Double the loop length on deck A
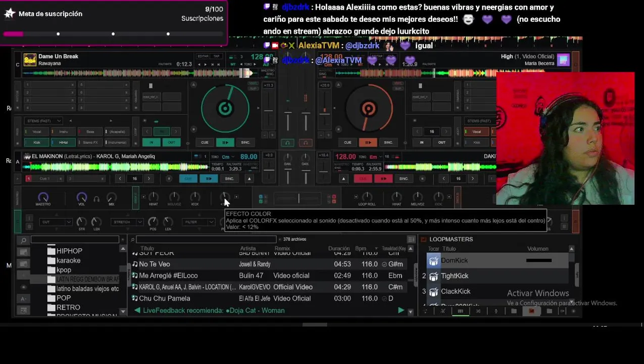This screenshot has width=644, height=364. coord(148,178)
